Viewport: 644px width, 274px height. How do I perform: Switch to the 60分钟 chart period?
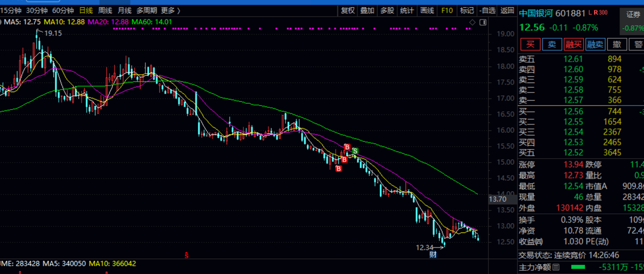point(63,10)
